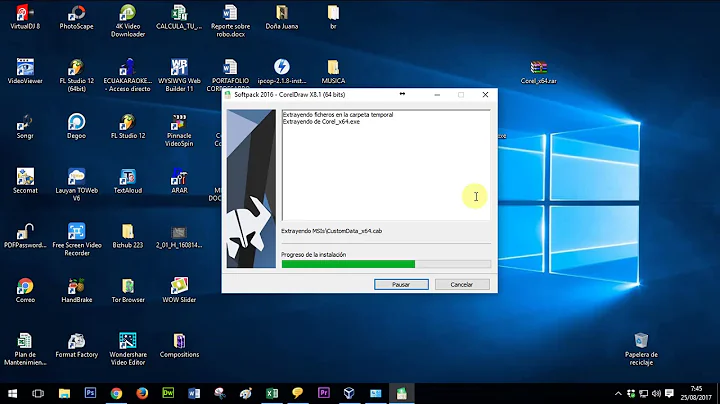Select the Reporte sobre robo.docx file

click(x=231, y=21)
